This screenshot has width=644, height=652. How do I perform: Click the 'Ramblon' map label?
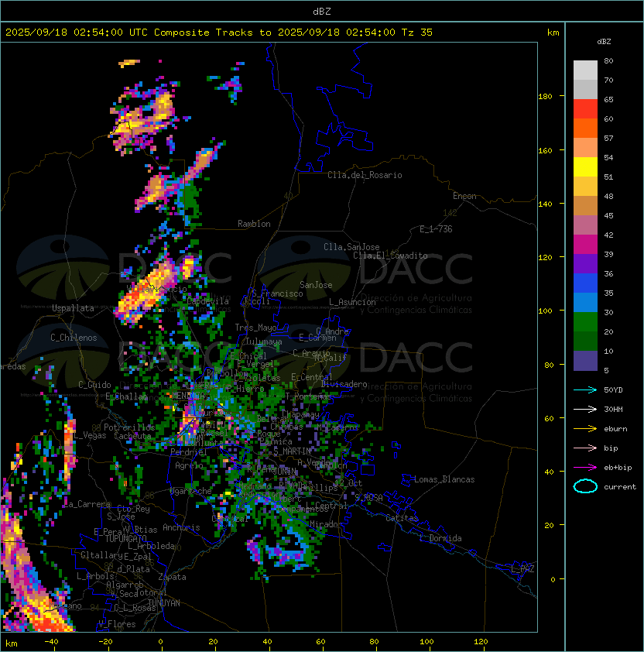(x=254, y=224)
